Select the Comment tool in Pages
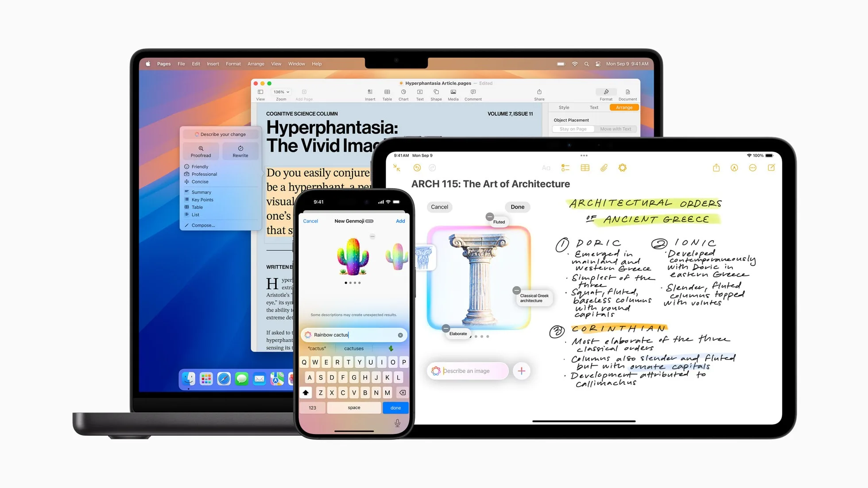868x488 pixels. (x=473, y=94)
